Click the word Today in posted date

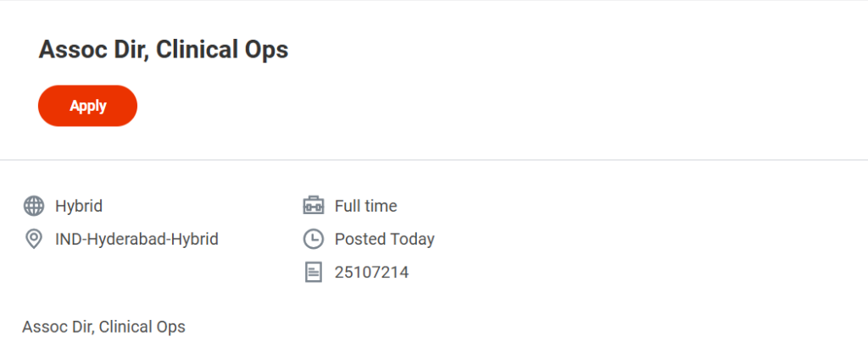[412, 240]
